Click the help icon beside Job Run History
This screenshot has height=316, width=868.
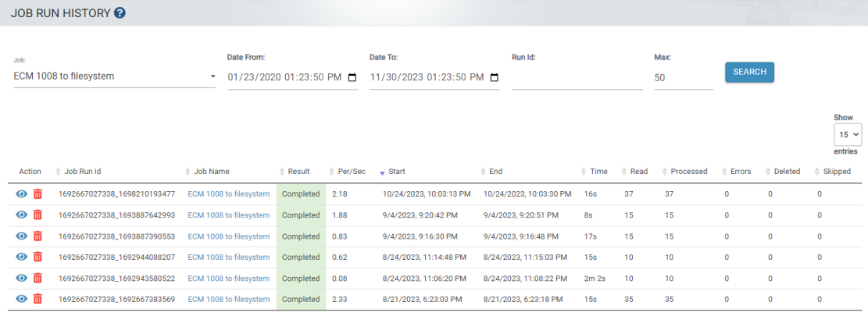tap(120, 13)
